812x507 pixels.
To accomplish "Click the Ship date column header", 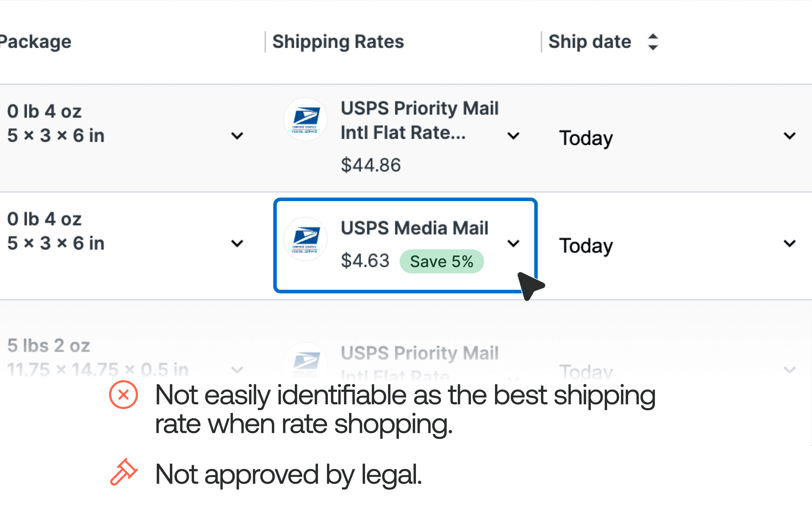I will coord(590,42).
